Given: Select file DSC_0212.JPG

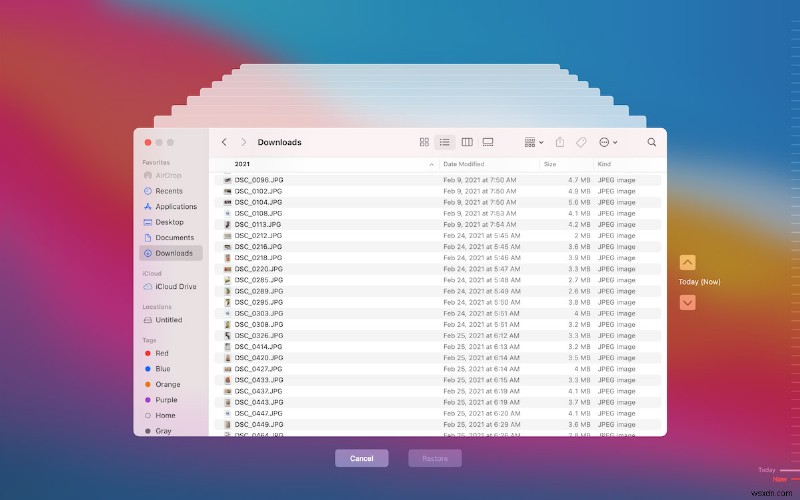Looking at the screenshot, I should [438, 235].
